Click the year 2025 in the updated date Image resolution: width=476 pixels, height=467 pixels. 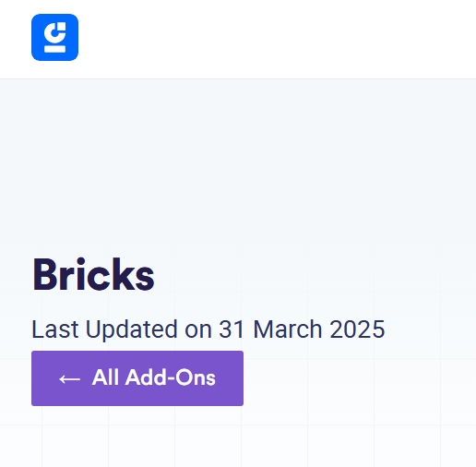pos(357,329)
